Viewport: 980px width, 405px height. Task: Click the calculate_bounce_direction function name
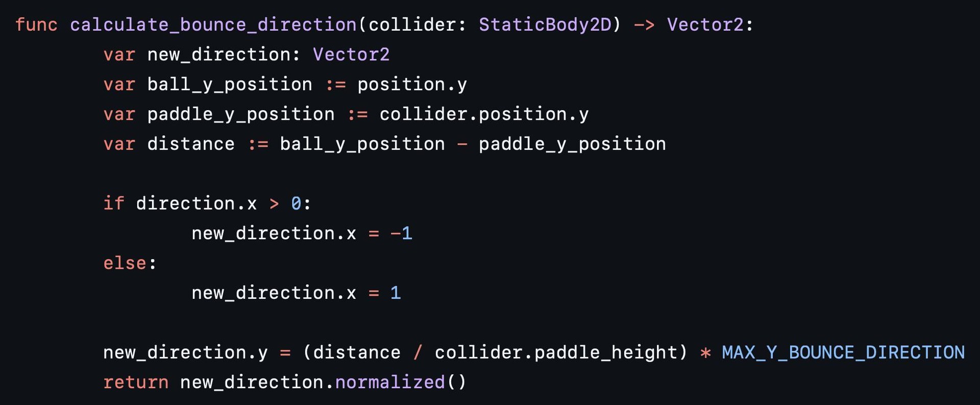click(213, 24)
